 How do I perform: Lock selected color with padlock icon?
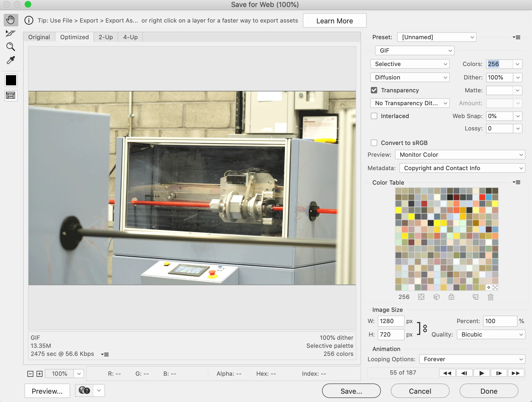451,297
